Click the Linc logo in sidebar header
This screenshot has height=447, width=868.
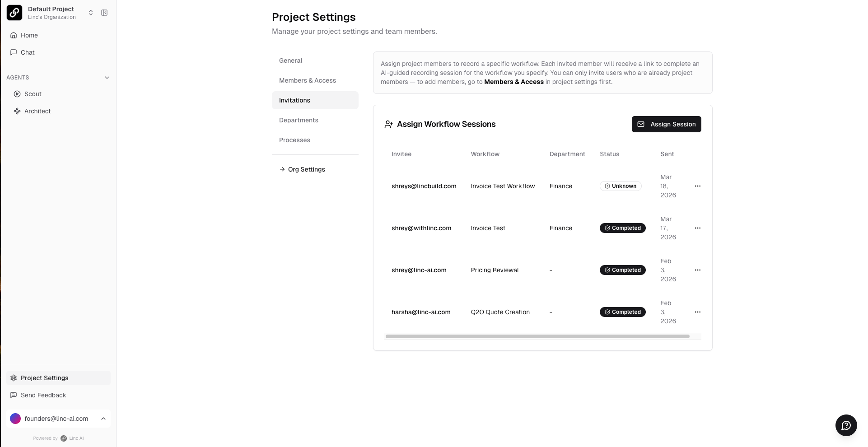(x=14, y=13)
